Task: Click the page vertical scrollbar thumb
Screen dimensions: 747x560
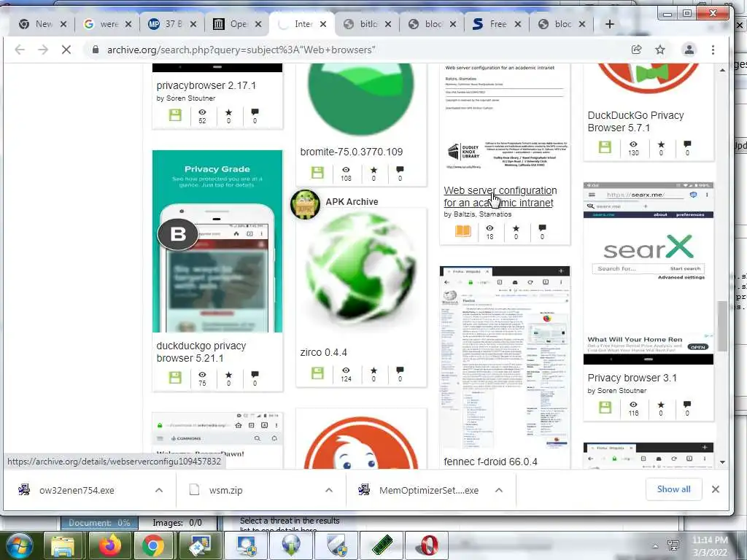Action: pos(722,326)
